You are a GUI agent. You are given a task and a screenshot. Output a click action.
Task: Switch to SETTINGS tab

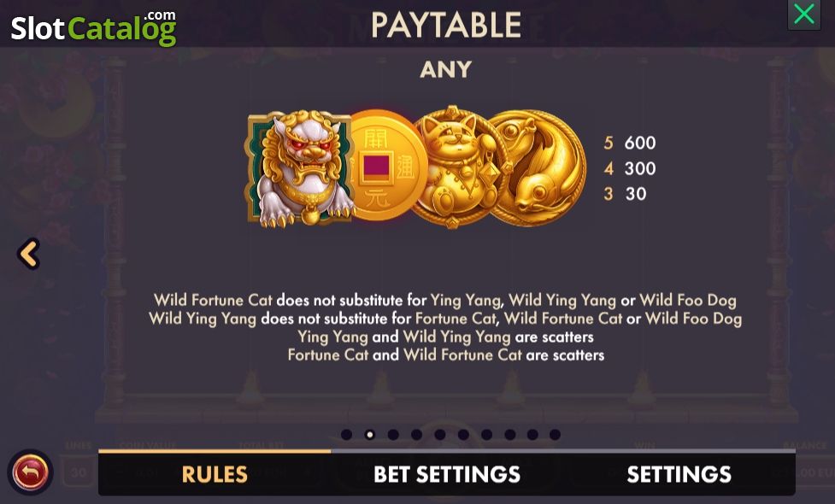(x=679, y=474)
